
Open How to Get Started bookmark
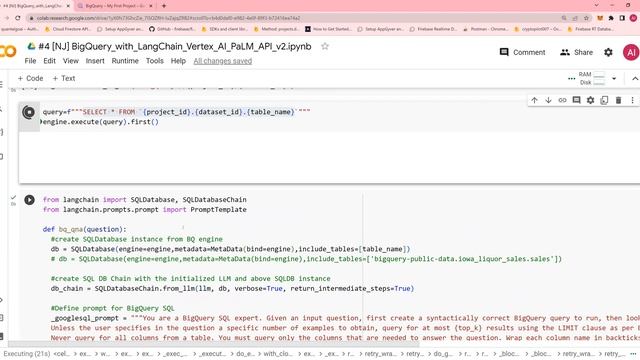coord(329,29)
